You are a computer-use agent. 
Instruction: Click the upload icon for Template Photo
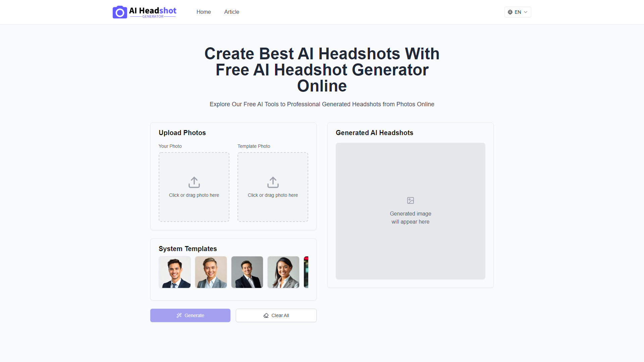(x=273, y=182)
